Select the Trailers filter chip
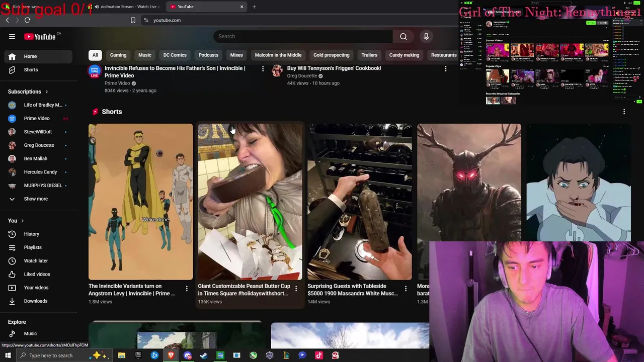This screenshot has width=644, height=362. [x=369, y=55]
